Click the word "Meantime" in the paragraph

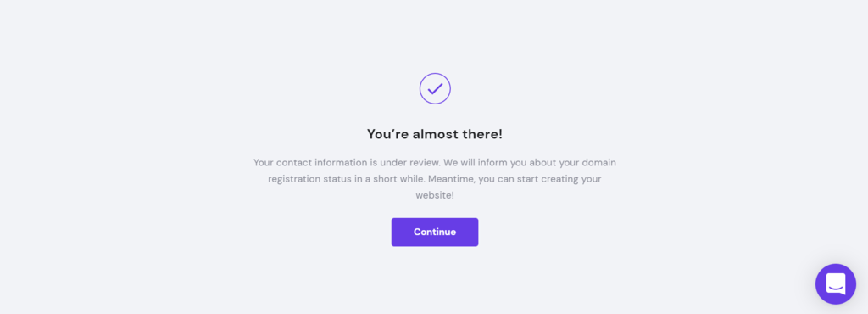tap(449, 179)
